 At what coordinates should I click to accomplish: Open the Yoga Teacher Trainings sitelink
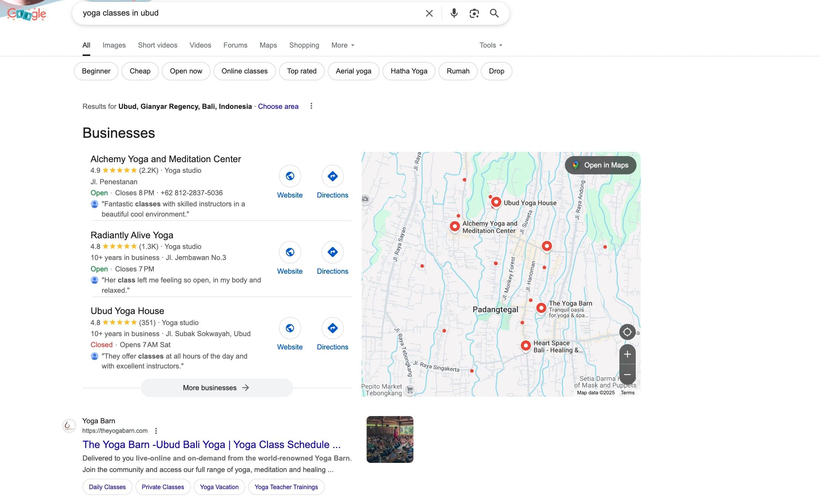[286, 487]
